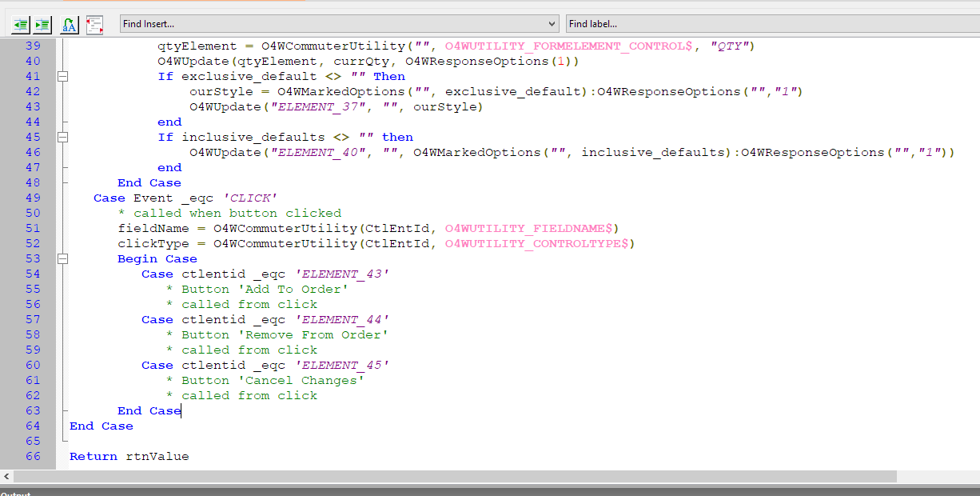Click 'ELEMENT_45' in the case statement

click(341, 365)
